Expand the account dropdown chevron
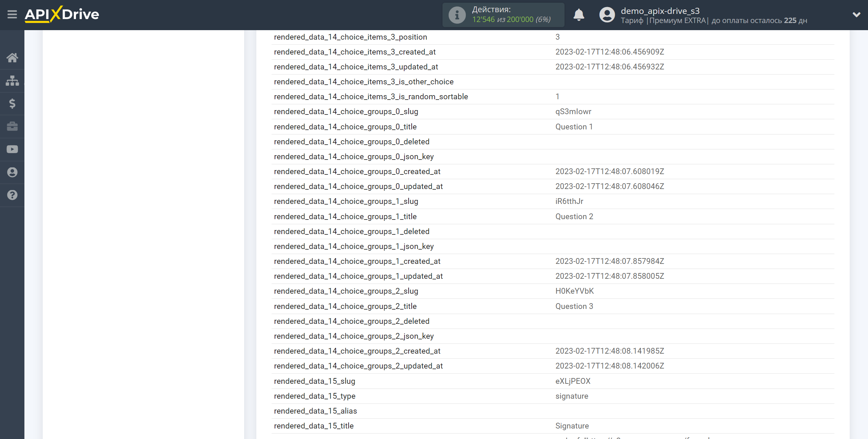 click(856, 15)
